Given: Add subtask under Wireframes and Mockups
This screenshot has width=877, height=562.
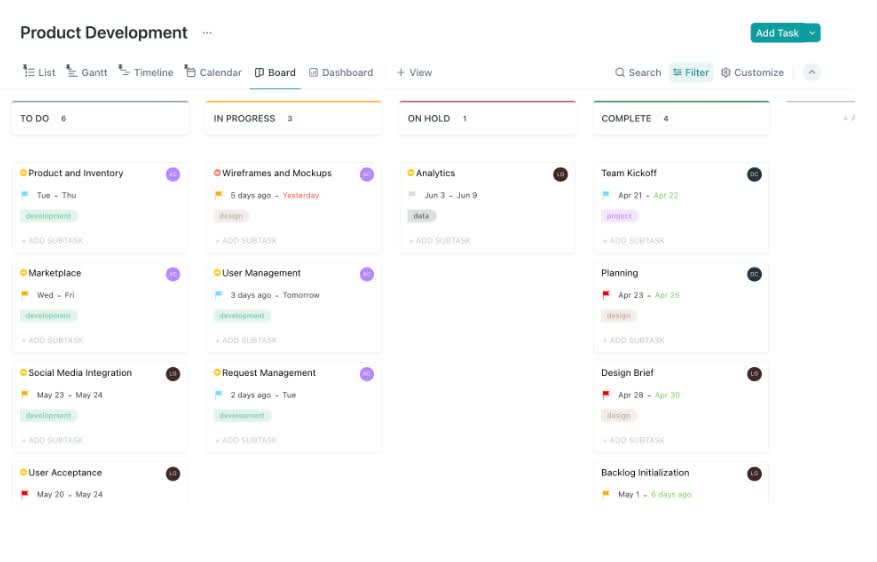Looking at the screenshot, I should click(246, 240).
